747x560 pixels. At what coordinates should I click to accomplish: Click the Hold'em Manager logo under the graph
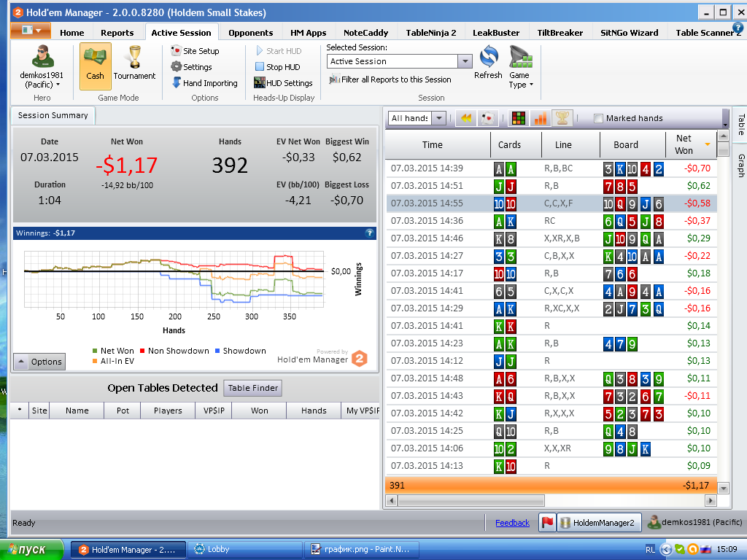coord(360,358)
